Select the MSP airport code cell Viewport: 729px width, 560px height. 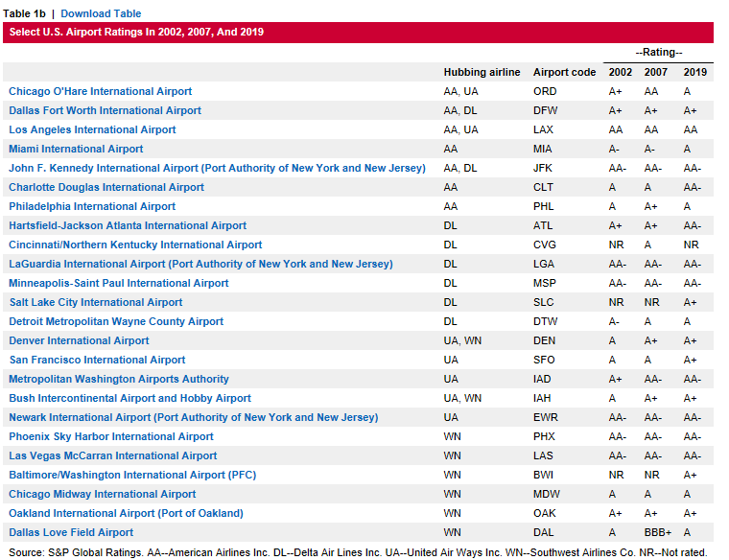(x=545, y=283)
